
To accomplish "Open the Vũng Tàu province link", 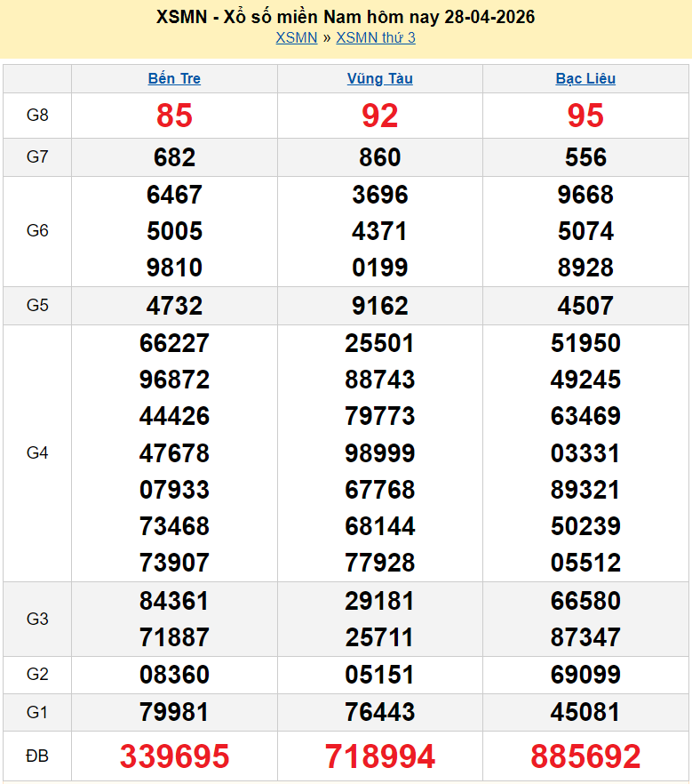I will [379, 78].
